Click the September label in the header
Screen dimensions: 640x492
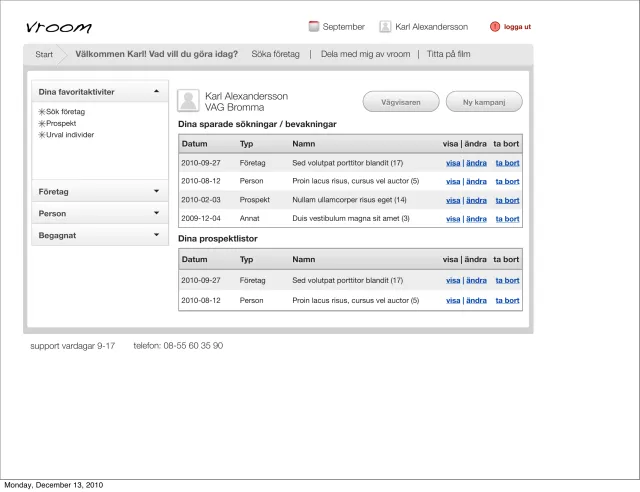click(344, 27)
